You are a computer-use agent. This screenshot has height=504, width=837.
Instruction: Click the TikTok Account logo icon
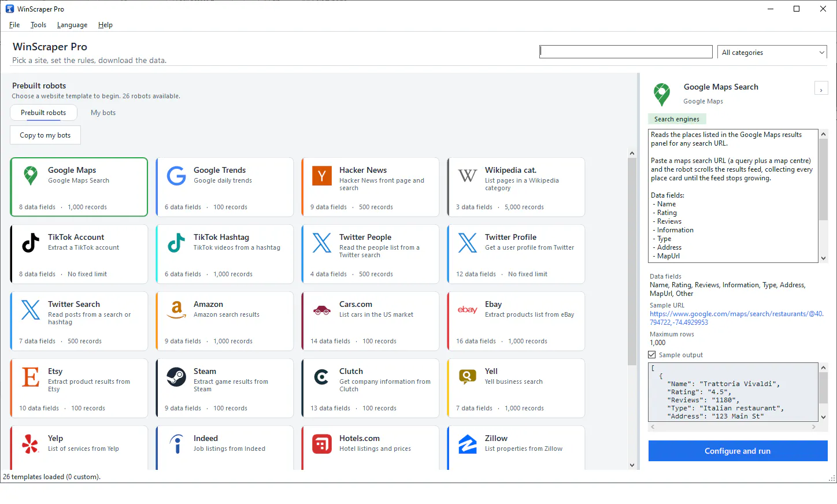[x=31, y=243]
